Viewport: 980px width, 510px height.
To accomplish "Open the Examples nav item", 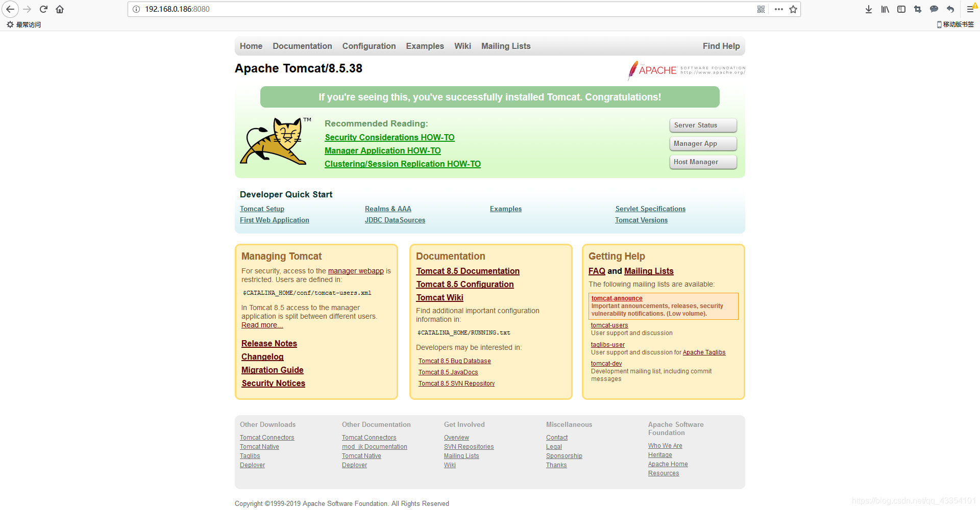I will click(425, 46).
